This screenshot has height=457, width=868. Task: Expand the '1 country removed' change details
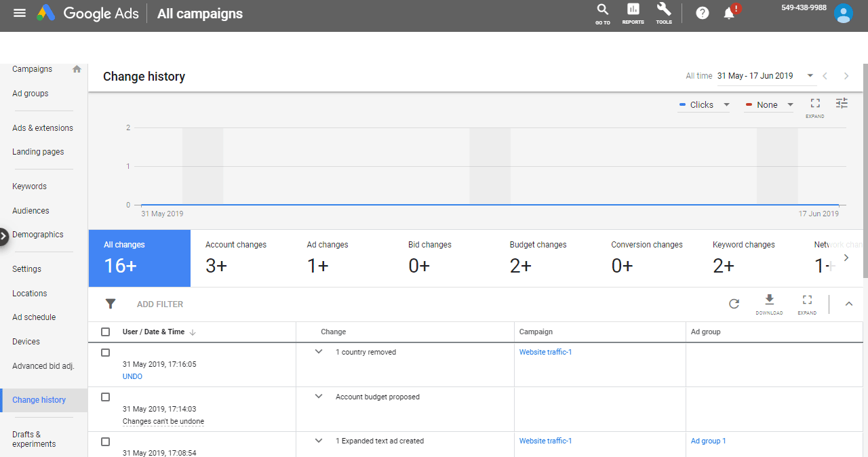tap(319, 352)
